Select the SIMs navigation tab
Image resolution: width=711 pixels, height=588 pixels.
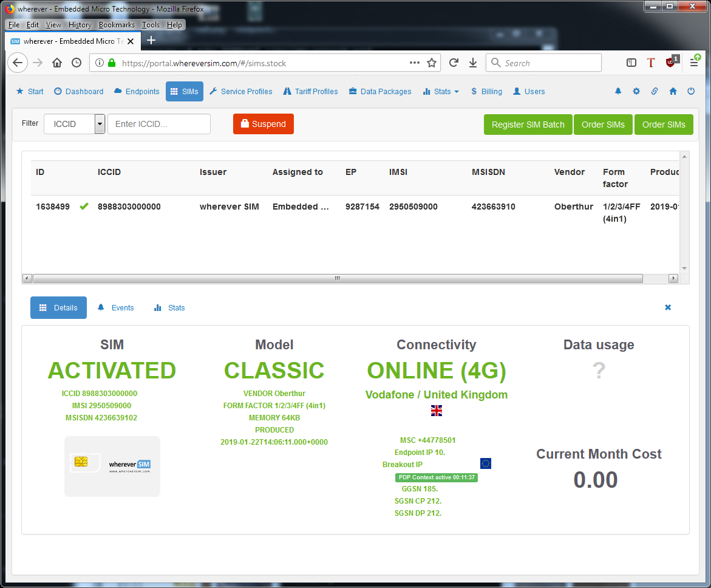(185, 91)
